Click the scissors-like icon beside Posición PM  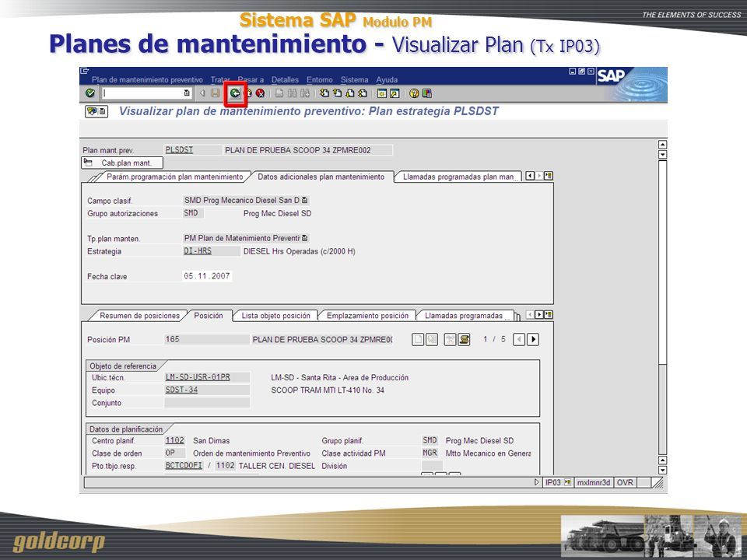coord(451,340)
